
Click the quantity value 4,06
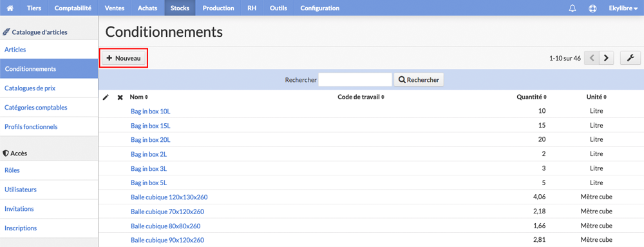[x=539, y=197]
